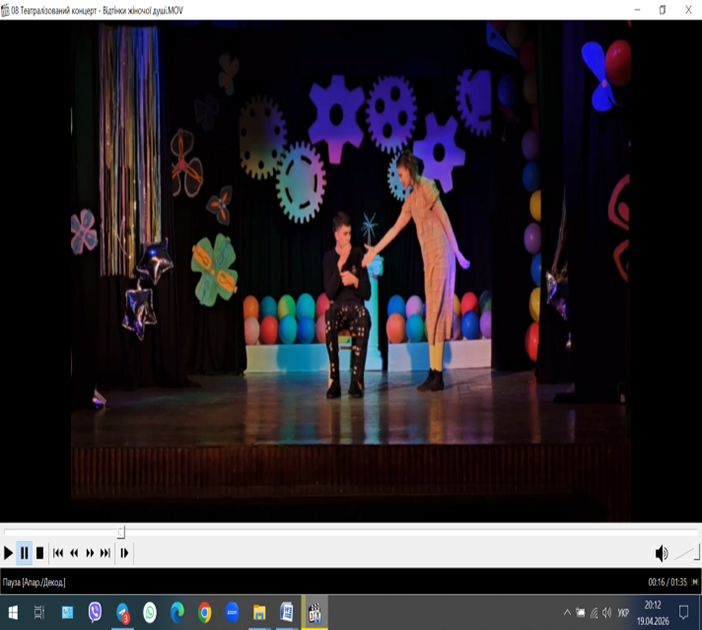Click the Pause button
Image resolution: width=702 pixels, height=630 pixels.
(24, 553)
